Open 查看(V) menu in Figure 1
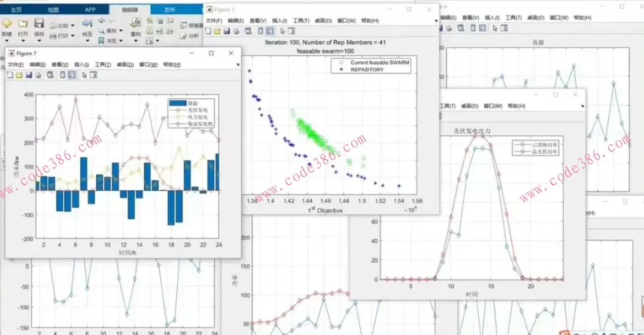The height and width of the screenshot is (335, 644). click(258, 21)
